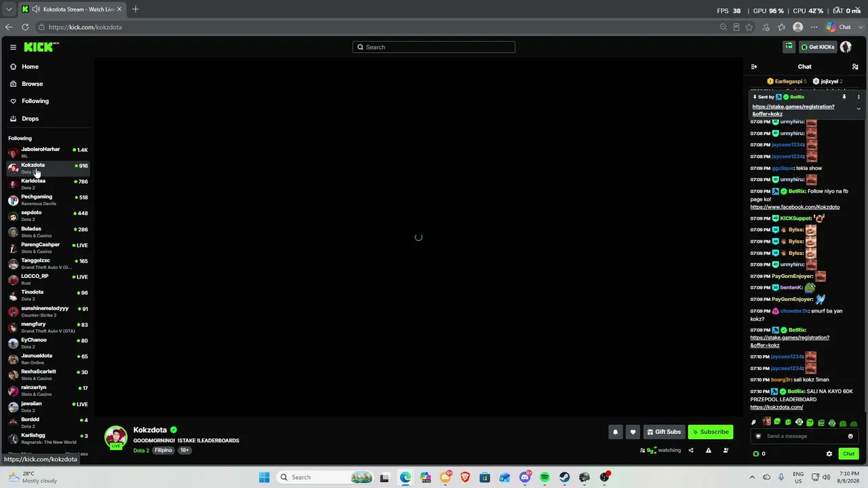Open pinned message three-dot options
This screenshot has width=868, height=488.
(x=859, y=97)
